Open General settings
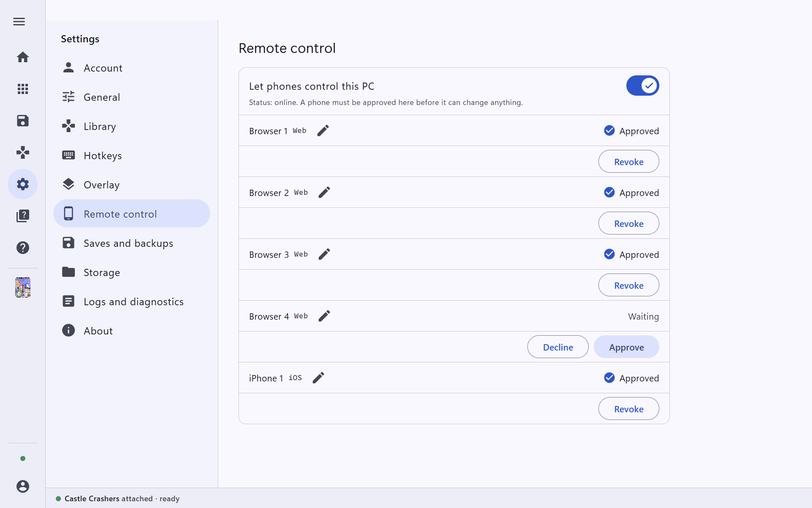 132,97
